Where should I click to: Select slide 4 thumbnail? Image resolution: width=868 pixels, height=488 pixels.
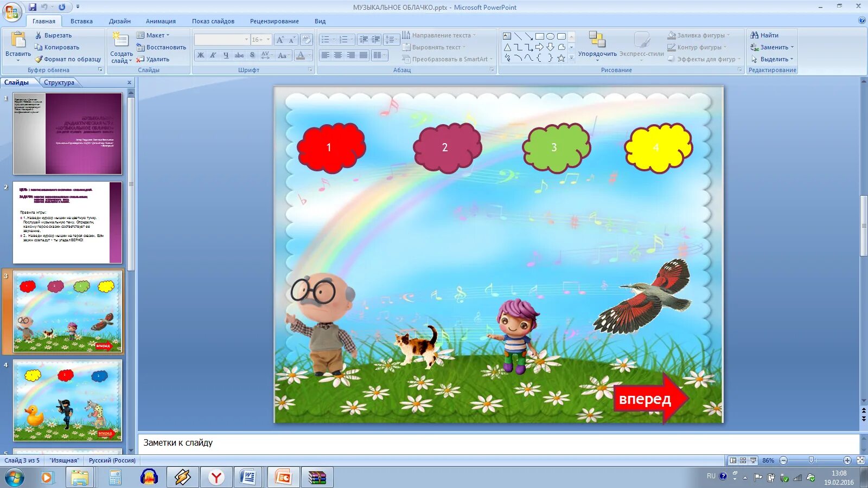click(x=68, y=401)
